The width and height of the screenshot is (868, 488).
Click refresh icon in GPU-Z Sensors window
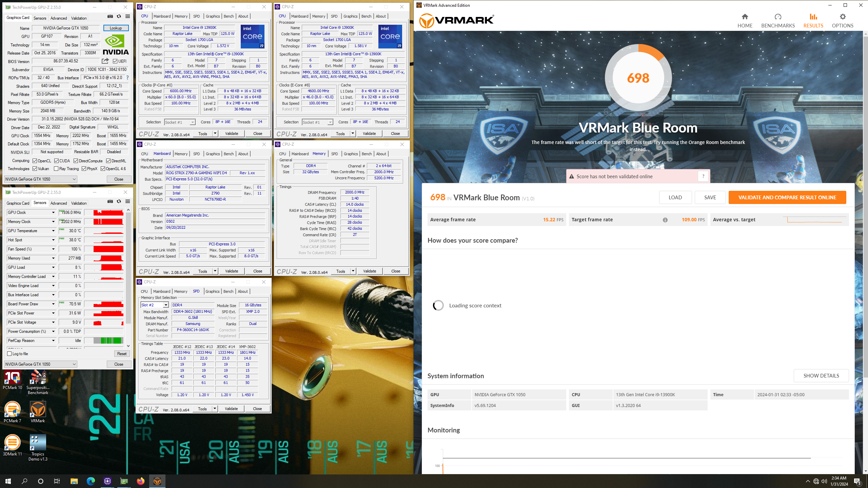coord(119,201)
